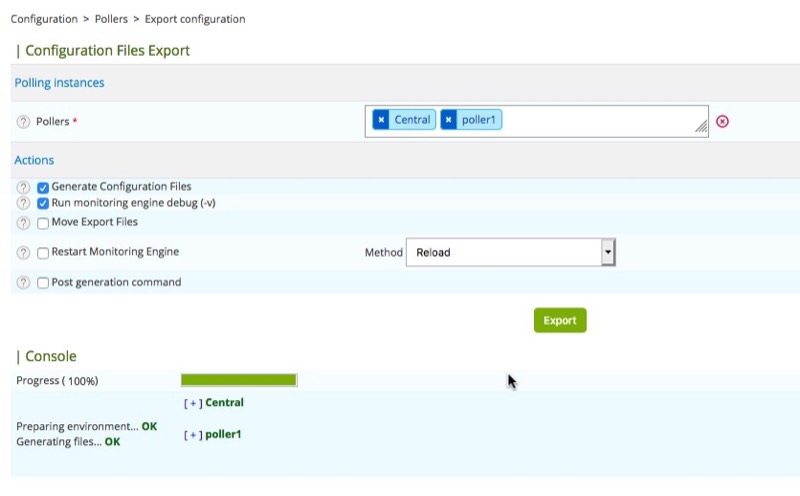This screenshot has width=800, height=496.
Task: Check Restart Monitoring Engine option
Action: 43,253
